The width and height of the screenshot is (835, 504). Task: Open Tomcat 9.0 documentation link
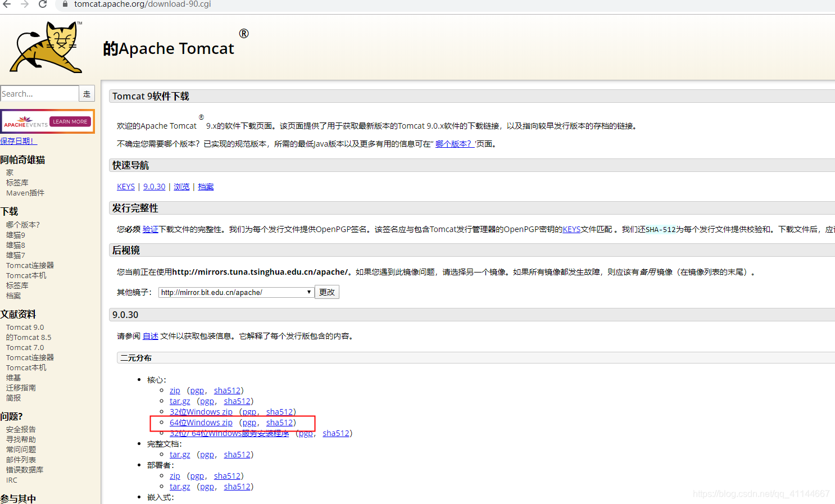pos(25,327)
